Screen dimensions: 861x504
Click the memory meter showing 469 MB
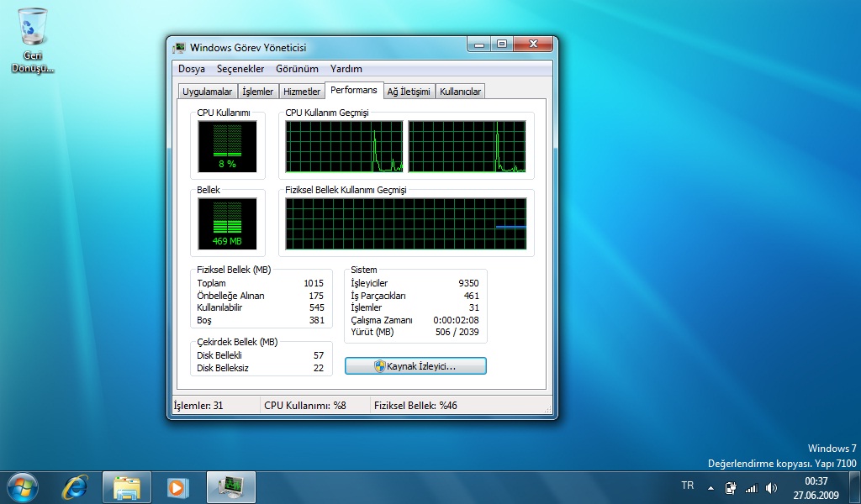point(227,223)
